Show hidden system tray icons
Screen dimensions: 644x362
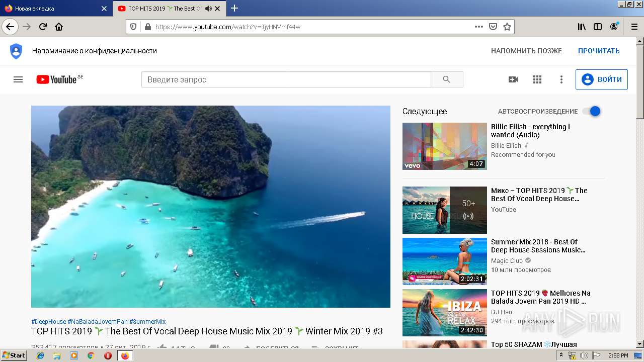(561, 355)
